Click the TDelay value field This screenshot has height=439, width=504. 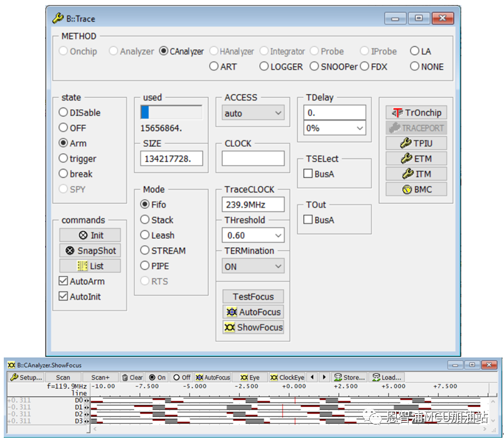pyautogui.click(x=335, y=113)
